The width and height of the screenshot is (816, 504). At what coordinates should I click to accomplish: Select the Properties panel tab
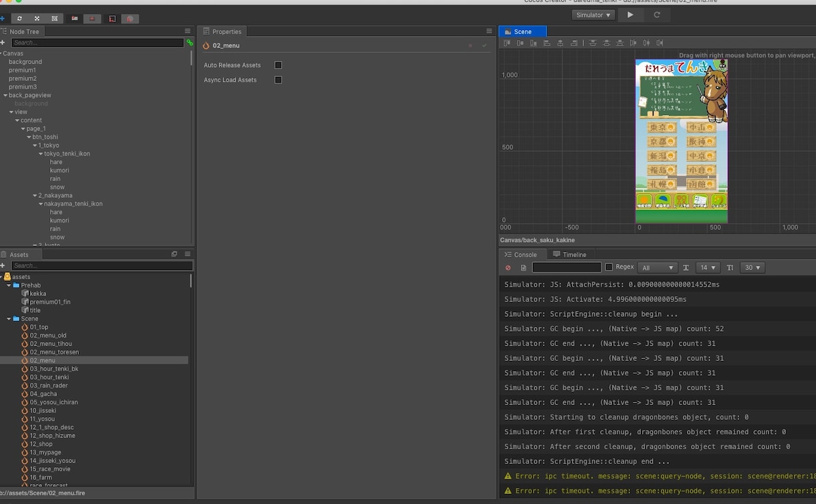[222, 31]
